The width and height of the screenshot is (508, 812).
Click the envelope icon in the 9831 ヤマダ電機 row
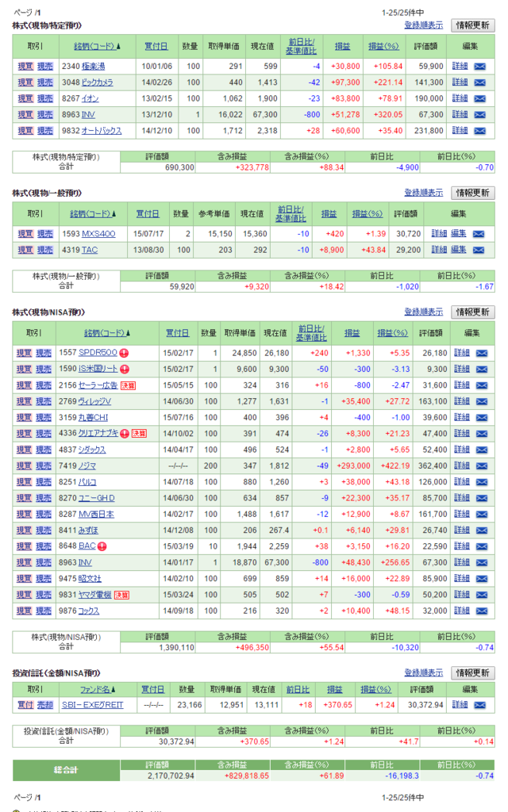pos(482,595)
